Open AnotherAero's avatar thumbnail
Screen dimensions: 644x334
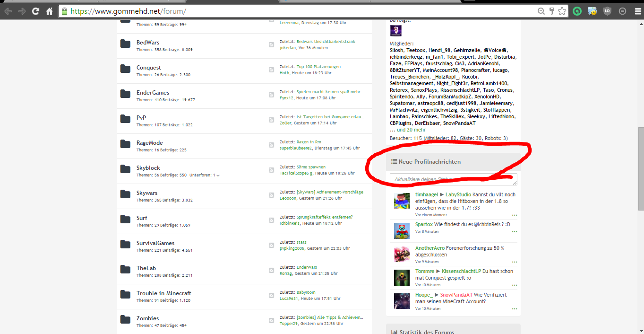[x=402, y=254]
